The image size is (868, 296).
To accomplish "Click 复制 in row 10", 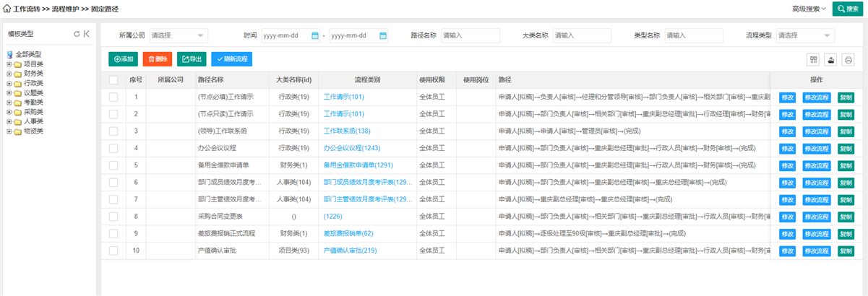I will coord(846,251).
